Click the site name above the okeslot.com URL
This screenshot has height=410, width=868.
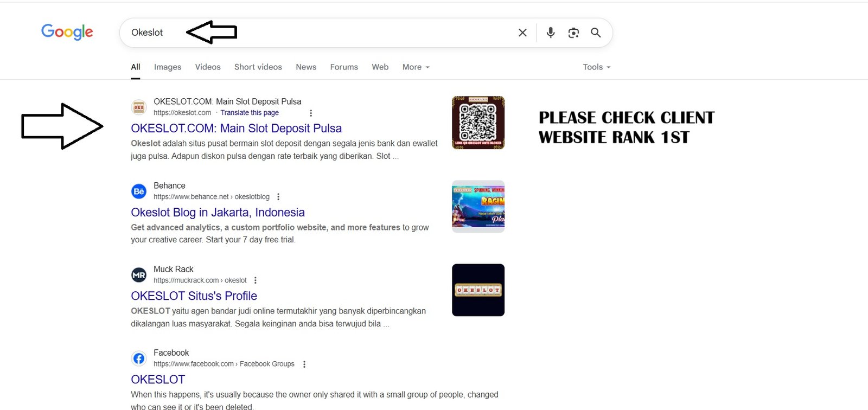(x=227, y=101)
